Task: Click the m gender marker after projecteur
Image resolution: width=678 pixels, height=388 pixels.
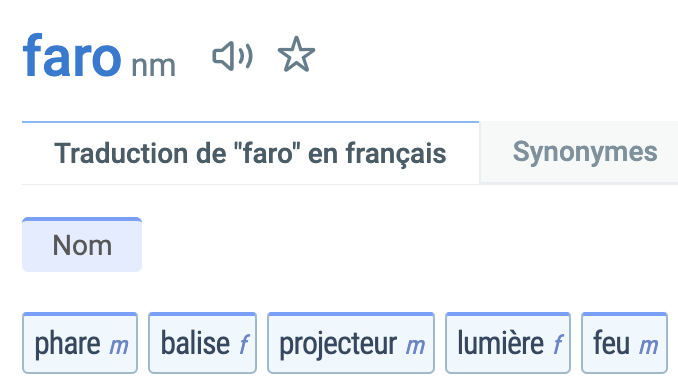Action: 416,346
